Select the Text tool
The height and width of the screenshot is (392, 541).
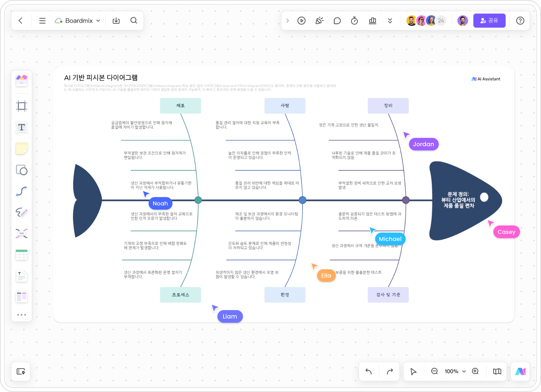pos(21,127)
